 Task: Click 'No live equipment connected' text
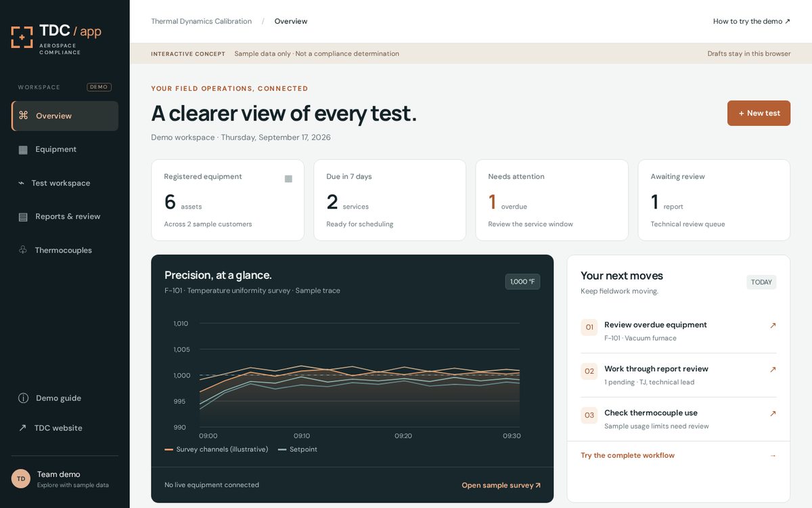212,485
